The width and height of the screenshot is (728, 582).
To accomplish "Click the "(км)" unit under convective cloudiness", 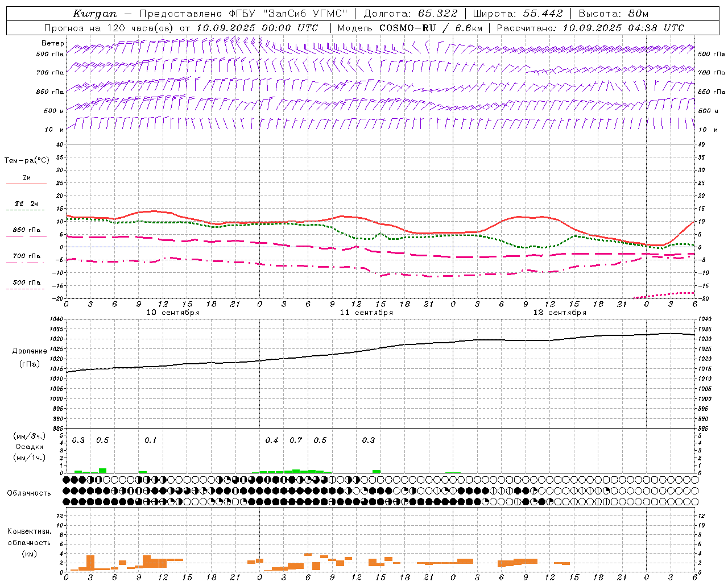I will point(29,554).
